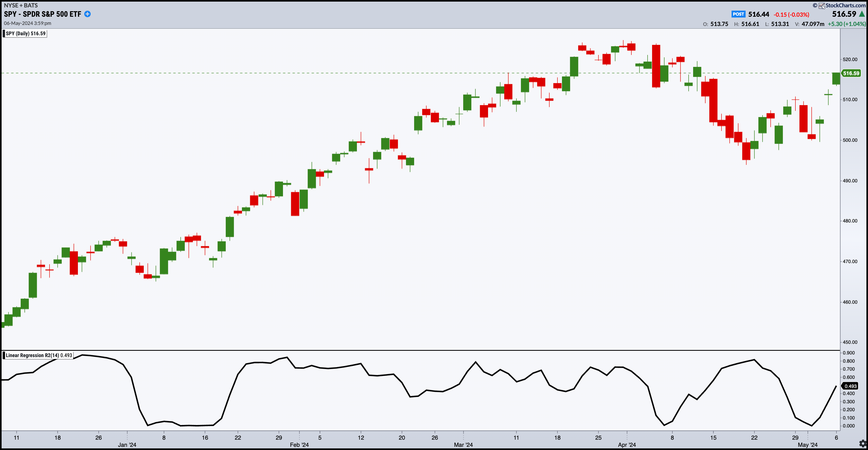
Task: Toggle the 0.493 indicator value badge
Action: pos(849,386)
